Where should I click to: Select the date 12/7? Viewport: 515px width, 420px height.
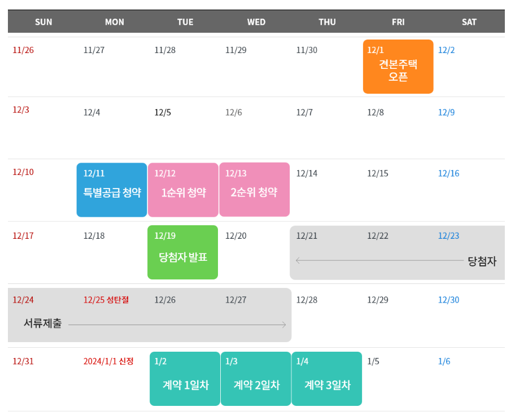pos(304,113)
